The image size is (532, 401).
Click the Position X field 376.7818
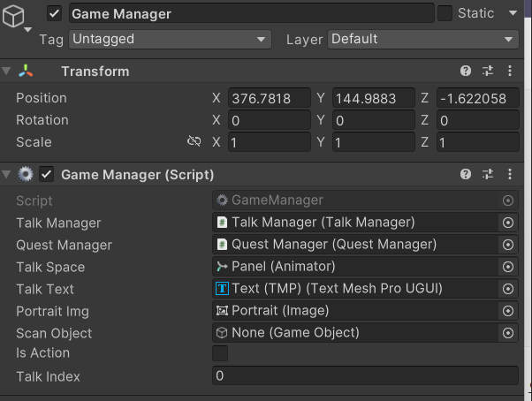pyautogui.click(x=270, y=98)
